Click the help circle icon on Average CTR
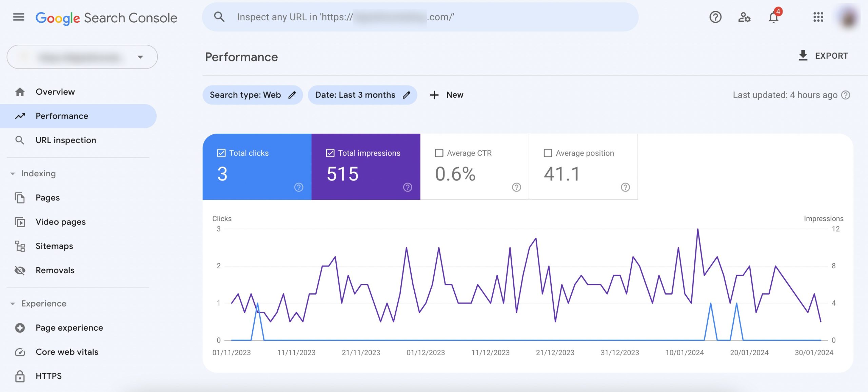 (x=516, y=187)
